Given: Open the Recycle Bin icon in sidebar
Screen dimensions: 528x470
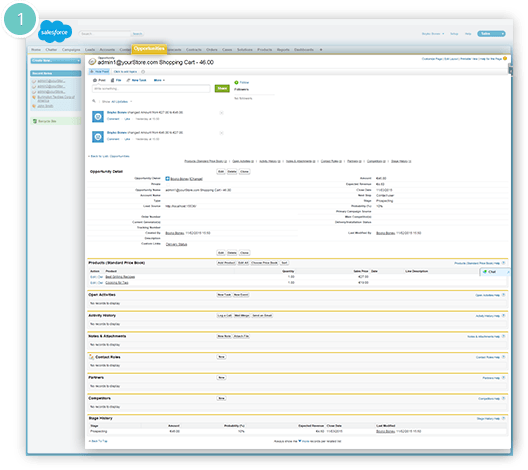Looking at the screenshot, I should click(x=34, y=121).
